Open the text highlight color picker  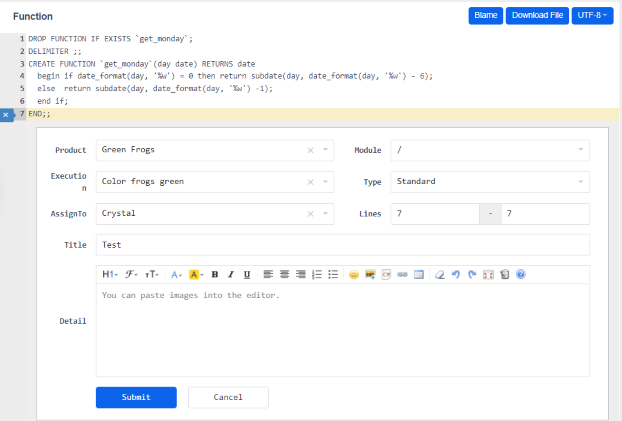196,274
